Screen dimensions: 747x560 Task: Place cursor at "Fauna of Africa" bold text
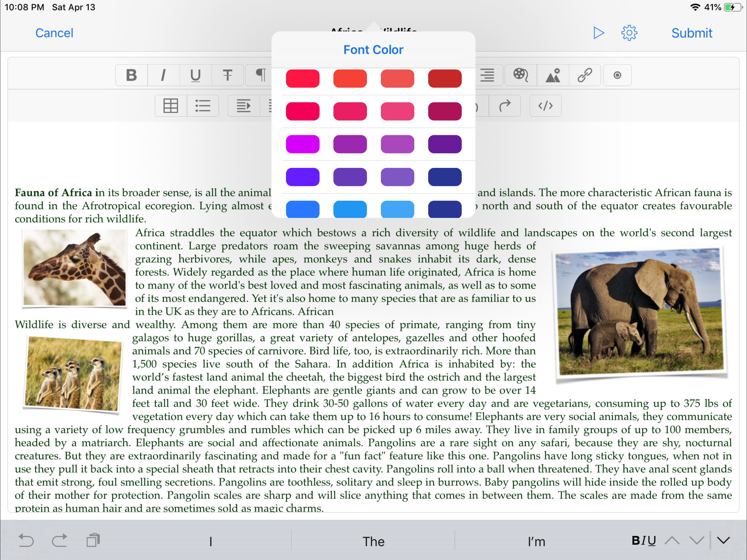click(x=53, y=192)
